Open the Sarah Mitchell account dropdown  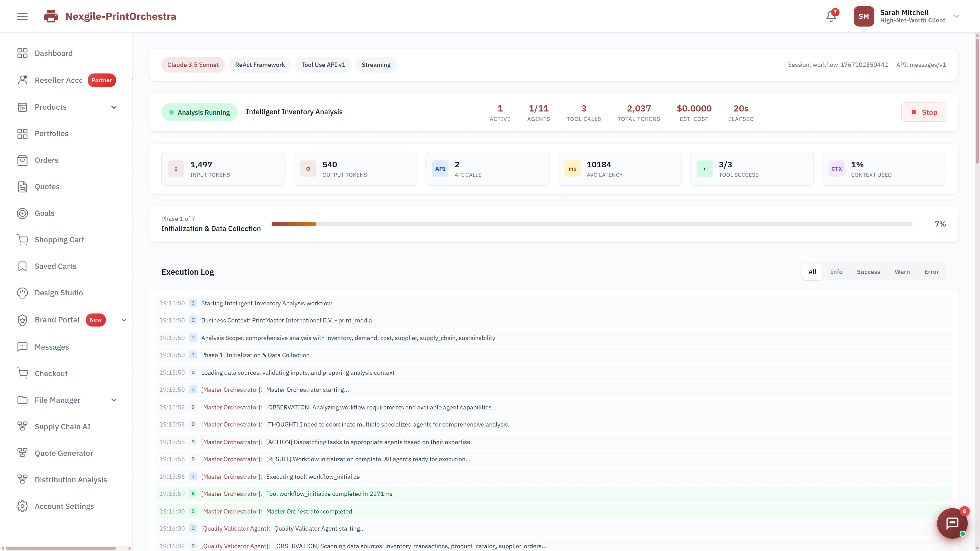[957, 16]
